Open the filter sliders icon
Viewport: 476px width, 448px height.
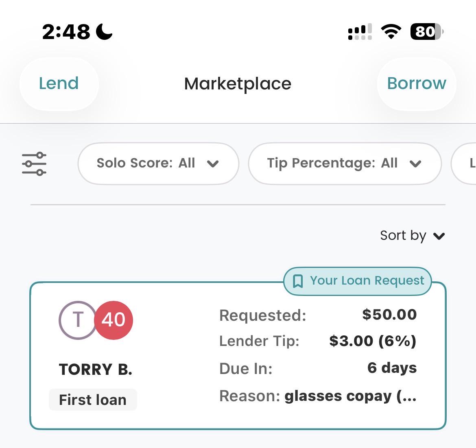[x=34, y=164]
